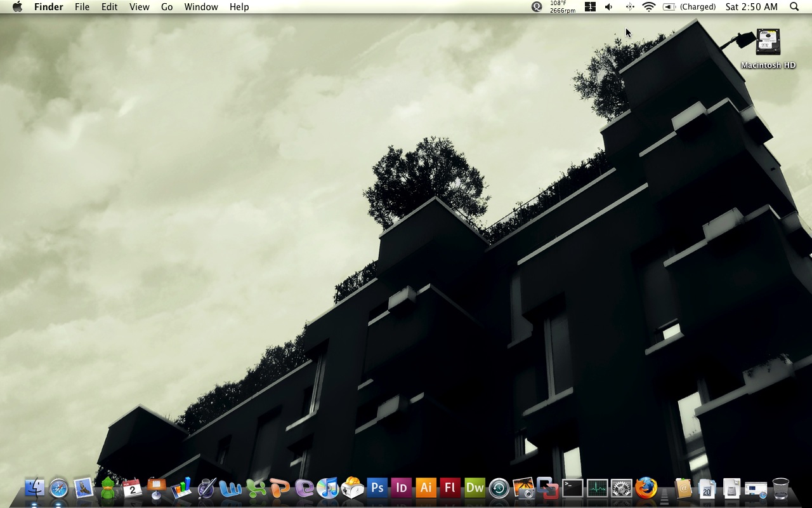Open Adobe Dreamweaver Dw icon

(475, 488)
